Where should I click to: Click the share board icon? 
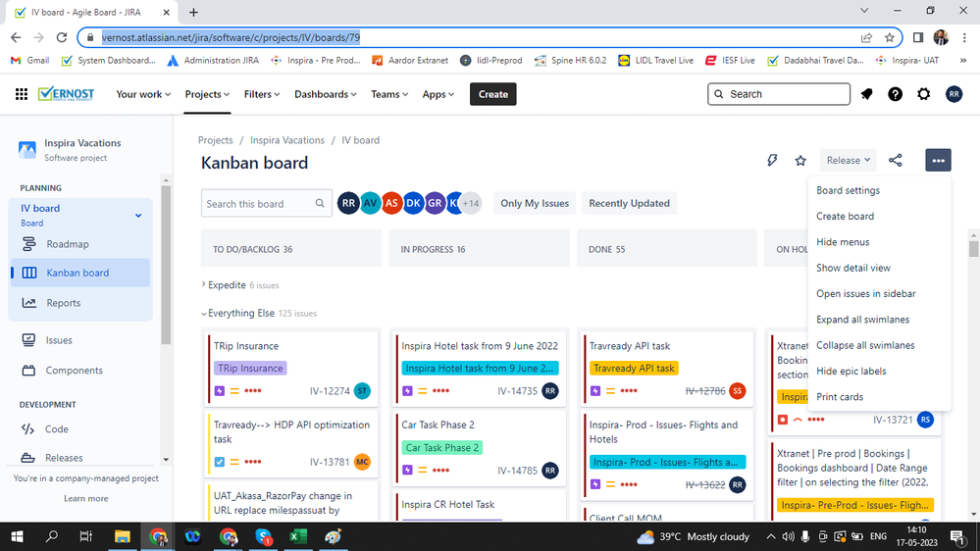tap(895, 161)
